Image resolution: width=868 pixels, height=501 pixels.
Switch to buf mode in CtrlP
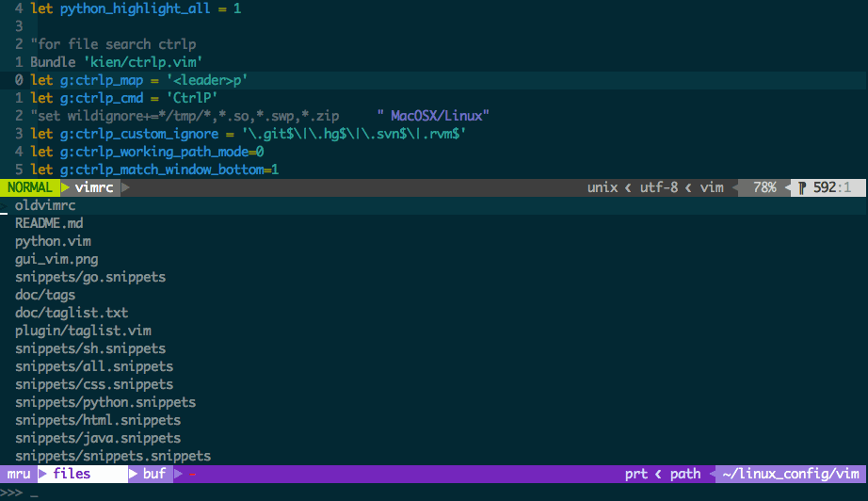tap(153, 474)
